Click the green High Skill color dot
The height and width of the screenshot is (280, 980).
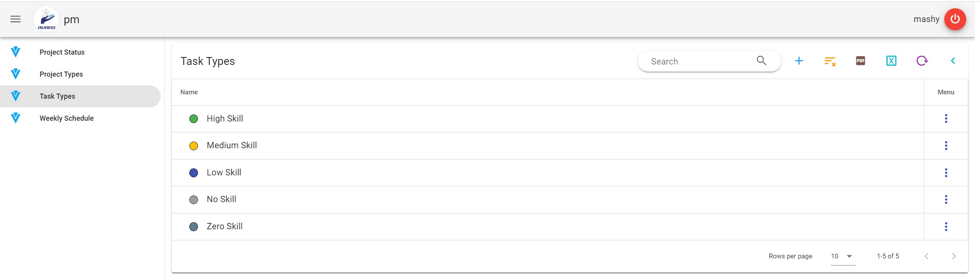pyautogui.click(x=194, y=119)
